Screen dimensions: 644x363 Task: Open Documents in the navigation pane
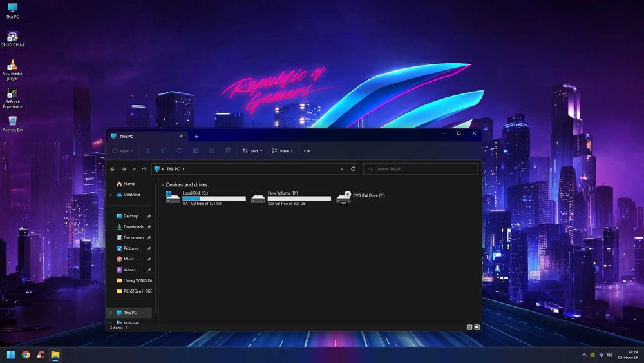point(130,238)
